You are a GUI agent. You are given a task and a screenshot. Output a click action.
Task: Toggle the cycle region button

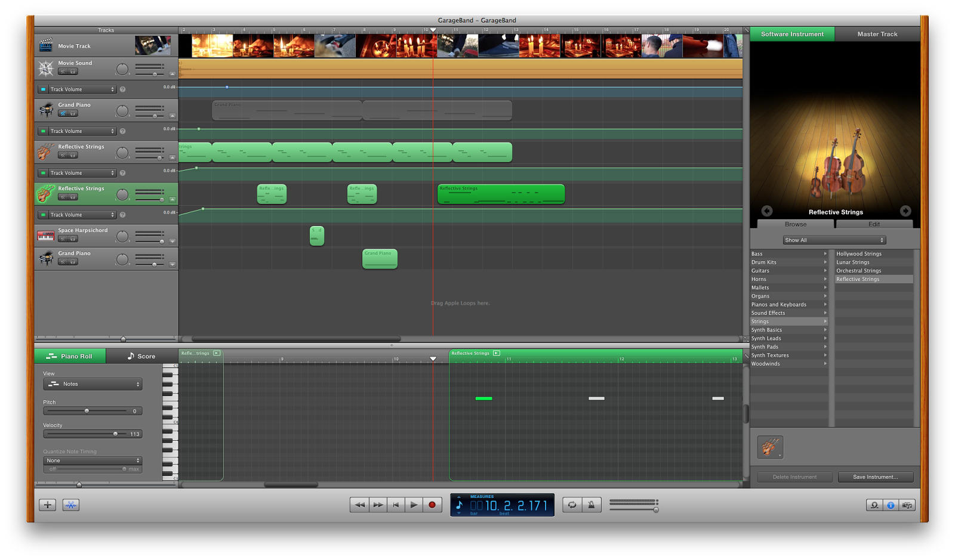tap(572, 505)
